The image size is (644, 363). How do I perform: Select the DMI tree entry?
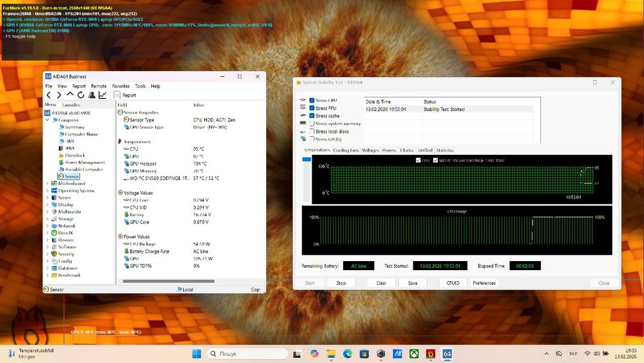[70, 141]
